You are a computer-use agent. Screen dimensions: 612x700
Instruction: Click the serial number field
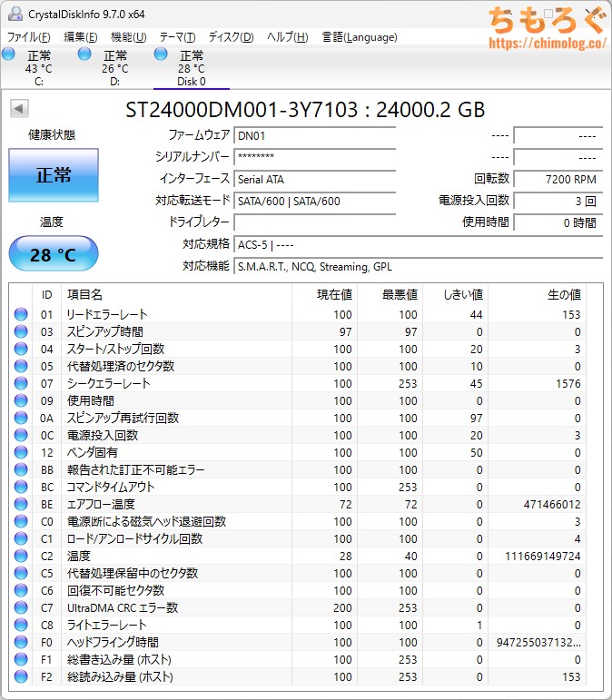tap(315, 157)
